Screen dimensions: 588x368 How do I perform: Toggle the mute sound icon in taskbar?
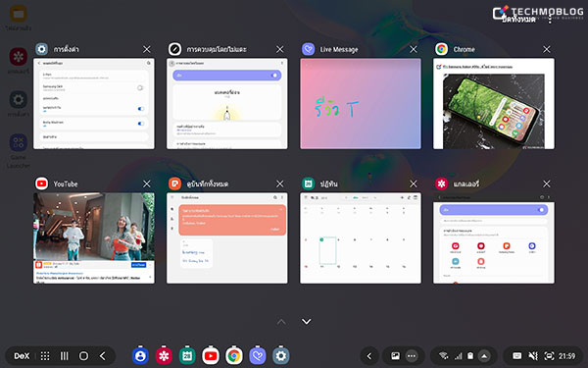pos(533,356)
